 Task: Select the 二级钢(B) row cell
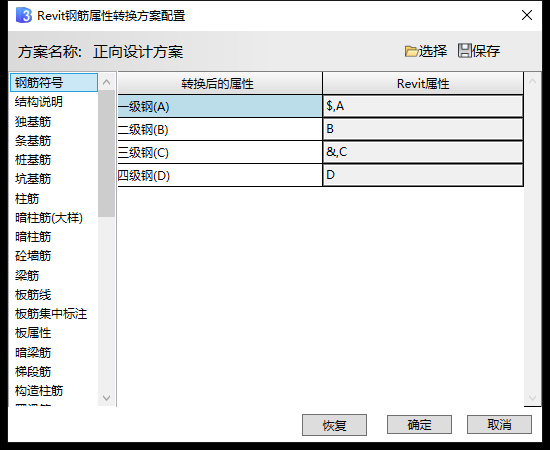tap(220, 129)
